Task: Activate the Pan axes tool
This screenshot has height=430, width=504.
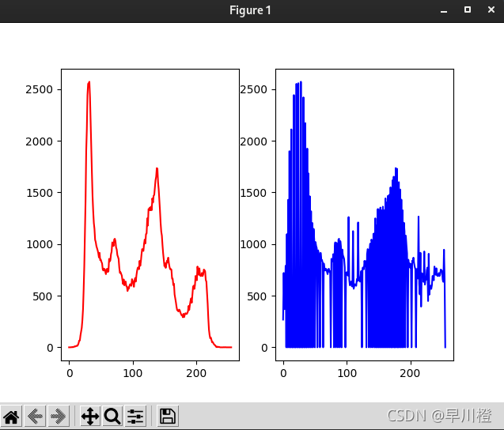Action: 90,417
